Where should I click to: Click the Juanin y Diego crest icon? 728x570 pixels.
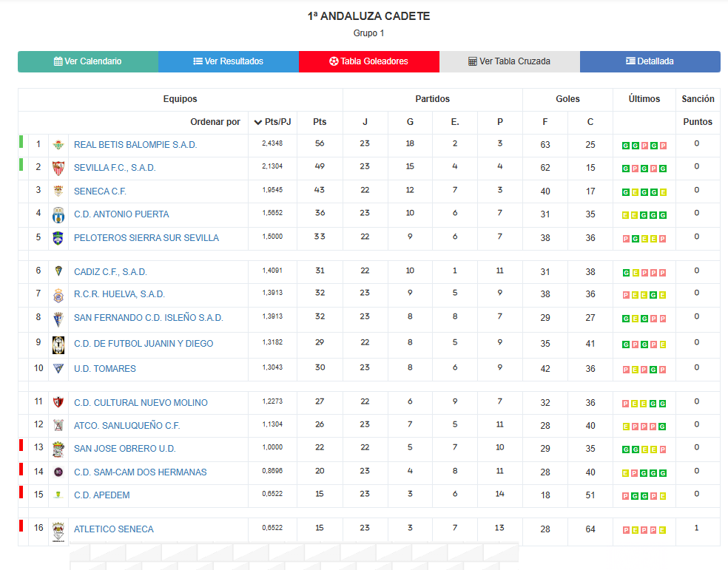point(58,345)
